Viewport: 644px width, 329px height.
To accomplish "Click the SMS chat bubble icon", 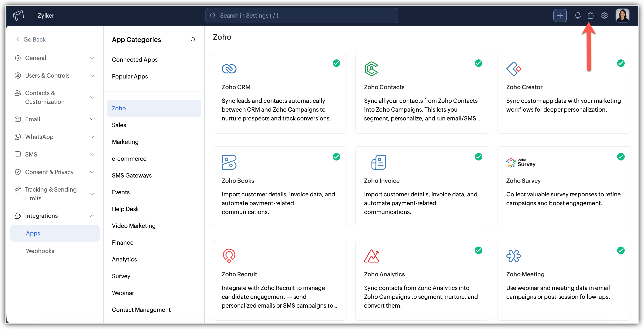I will pos(18,154).
